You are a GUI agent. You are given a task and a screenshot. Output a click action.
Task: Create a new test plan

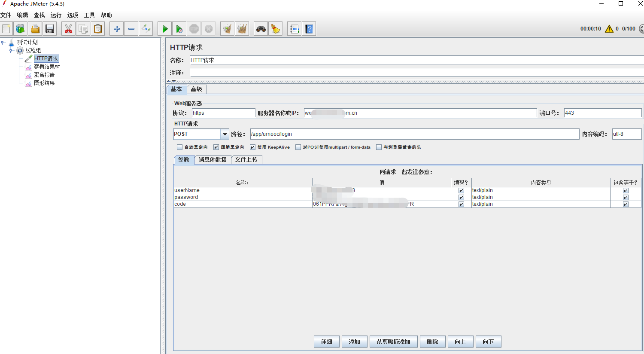pos(6,29)
